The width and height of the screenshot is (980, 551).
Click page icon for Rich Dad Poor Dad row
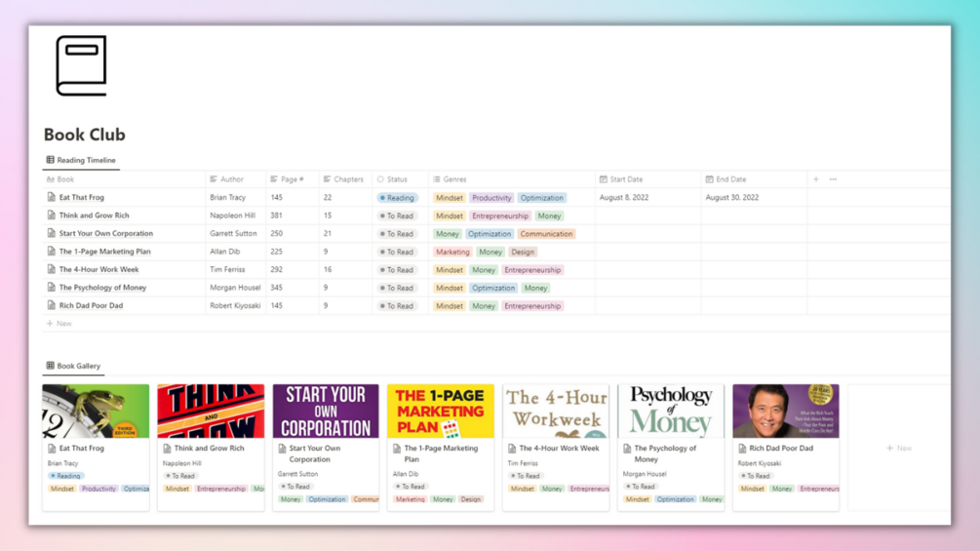[52, 306]
